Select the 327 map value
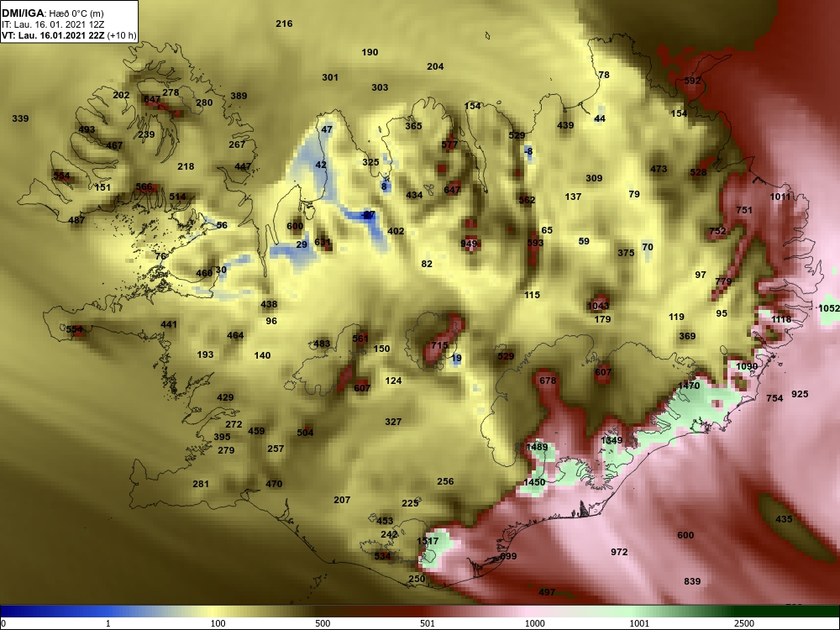Image resolution: width=840 pixels, height=630 pixels. coord(392,423)
